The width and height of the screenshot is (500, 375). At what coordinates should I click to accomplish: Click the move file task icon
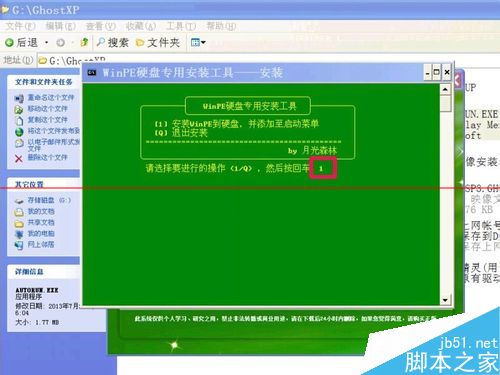(19, 109)
